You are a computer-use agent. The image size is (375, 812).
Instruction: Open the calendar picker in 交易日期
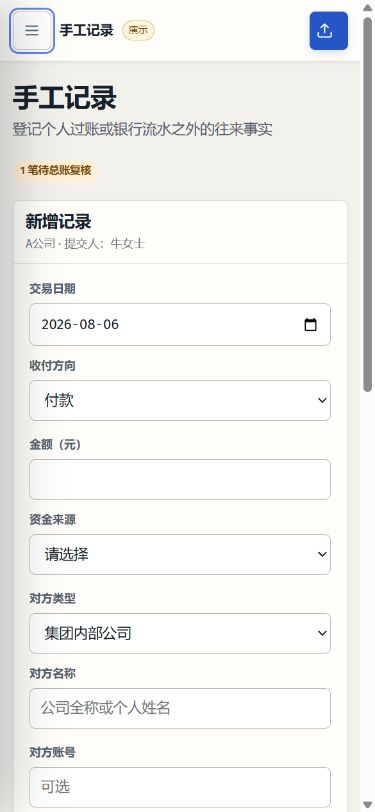[310, 325]
